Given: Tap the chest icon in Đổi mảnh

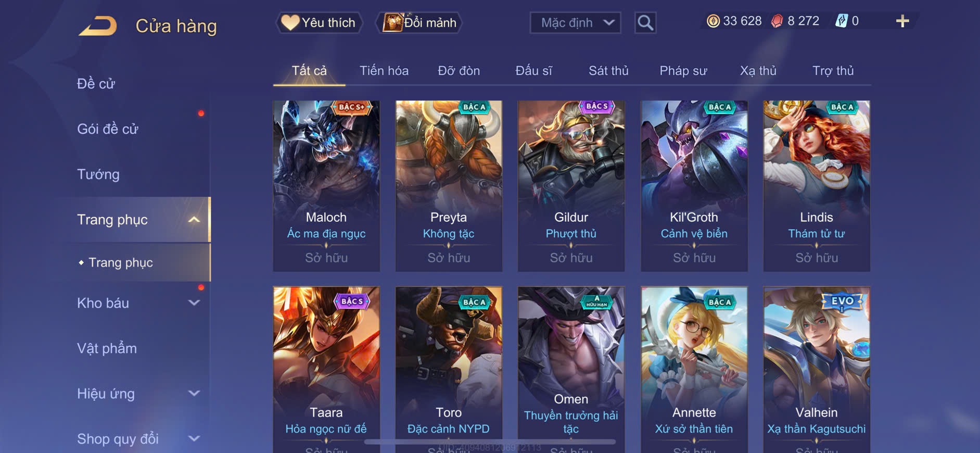Looking at the screenshot, I should coord(393,22).
